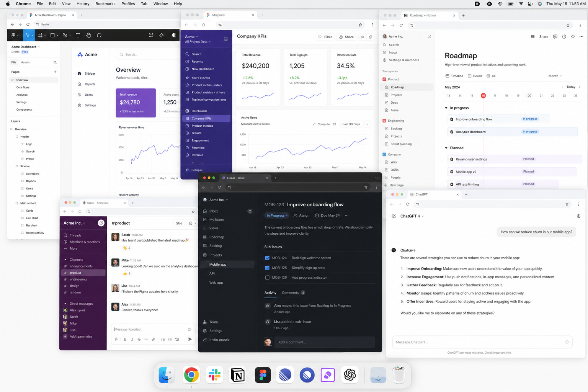Screen dimensions: 588x392
Task: Open Figma from the Dock
Action: pyautogui.click(x=263, y=375)
